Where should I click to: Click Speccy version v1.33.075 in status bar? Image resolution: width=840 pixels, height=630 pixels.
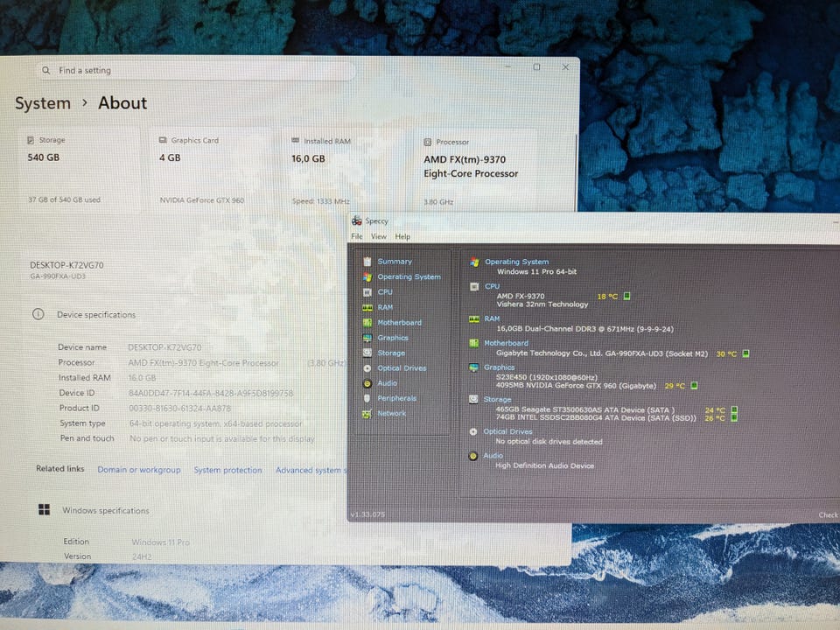(x=367, y=514)
